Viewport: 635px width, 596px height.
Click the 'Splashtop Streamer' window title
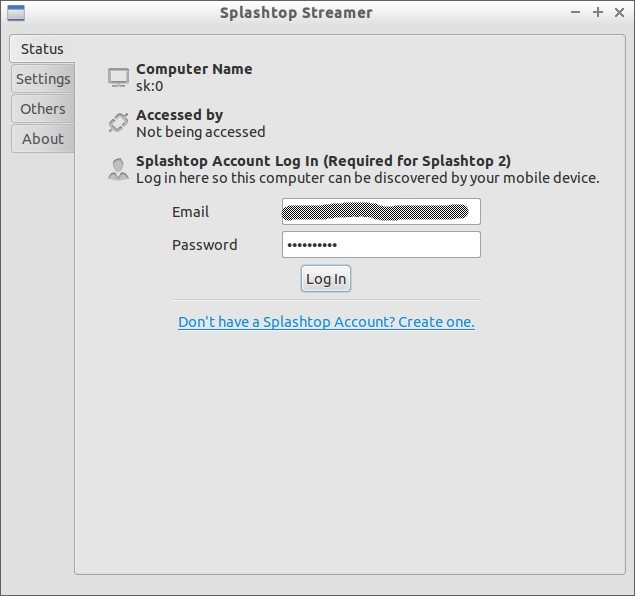pyautogui.click(x=296, y=13)
